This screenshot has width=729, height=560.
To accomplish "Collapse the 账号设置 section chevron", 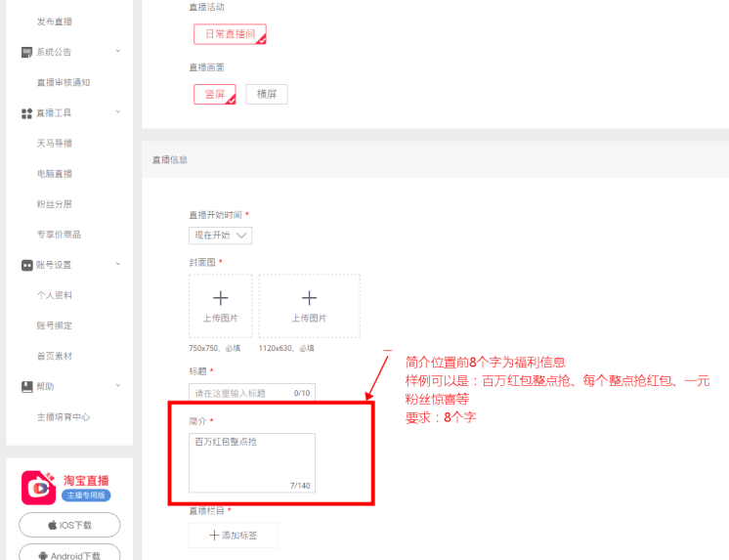I will (x=118, y=264).
